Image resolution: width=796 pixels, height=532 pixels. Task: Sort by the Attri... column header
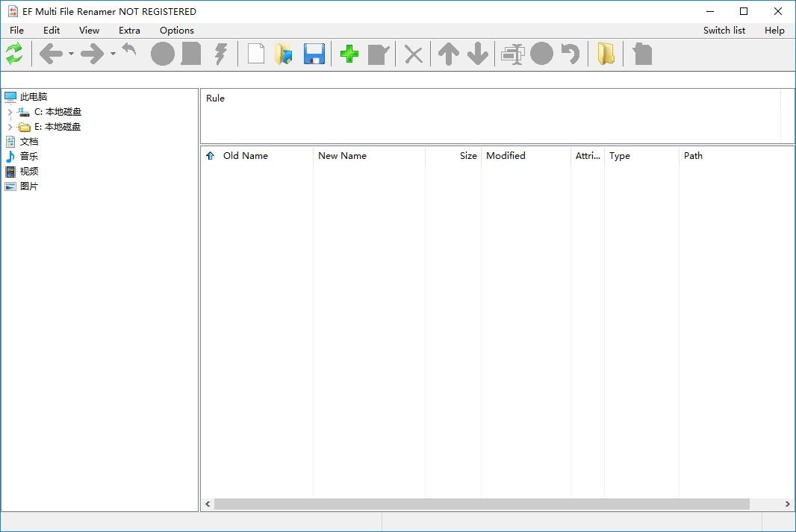[x=588, y=156]
